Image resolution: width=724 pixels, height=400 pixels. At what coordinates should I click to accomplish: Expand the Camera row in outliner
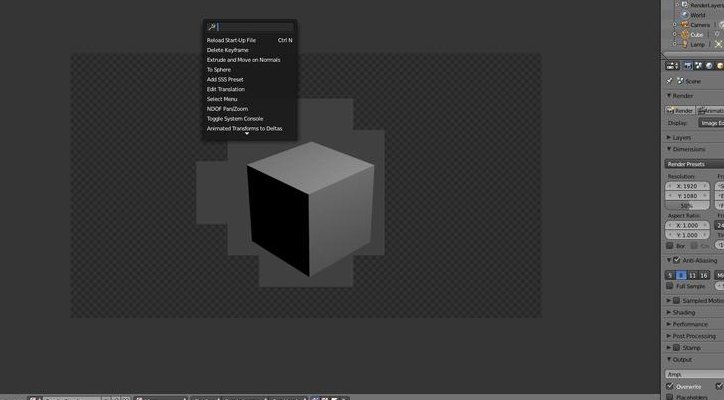[x=675, y=25]
